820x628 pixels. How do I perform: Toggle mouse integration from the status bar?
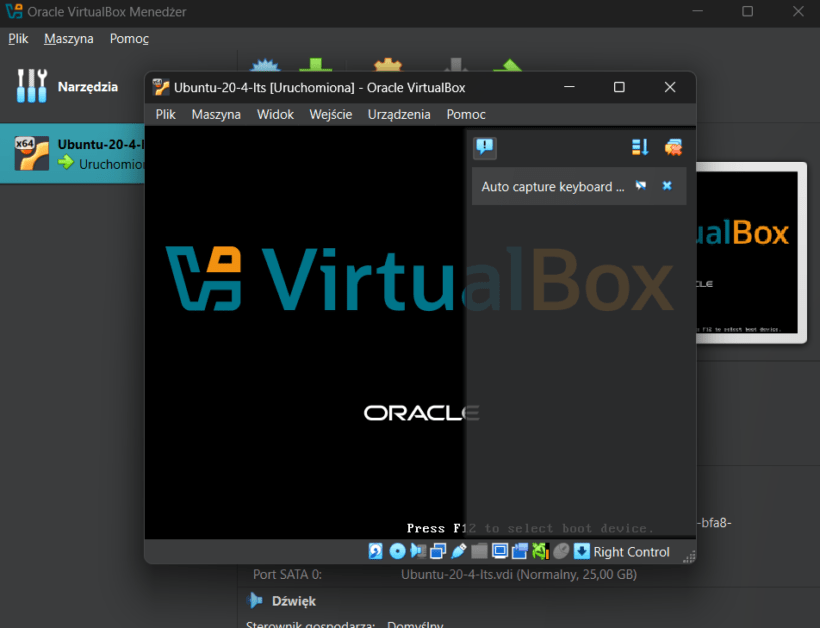point(562,551)
